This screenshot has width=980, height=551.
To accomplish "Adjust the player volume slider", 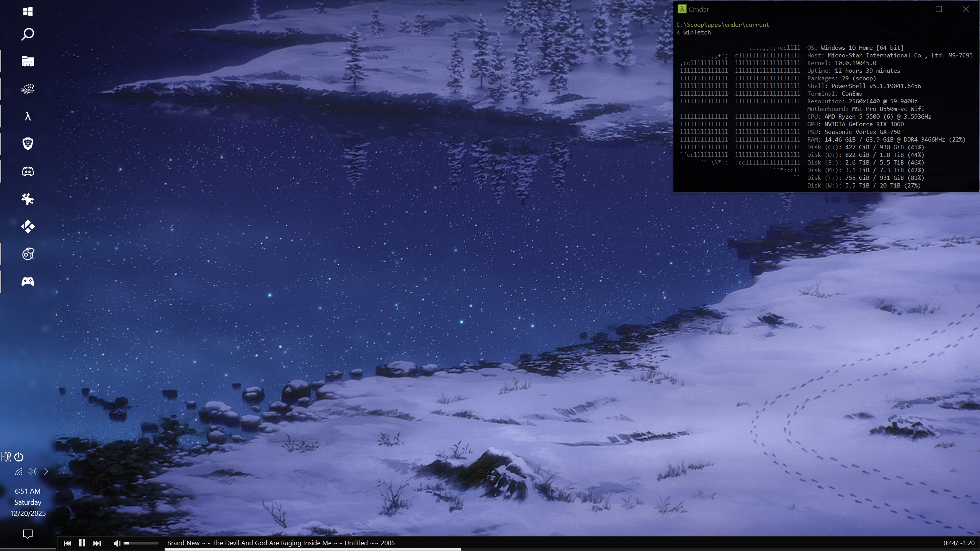I will tap(141, 543).
